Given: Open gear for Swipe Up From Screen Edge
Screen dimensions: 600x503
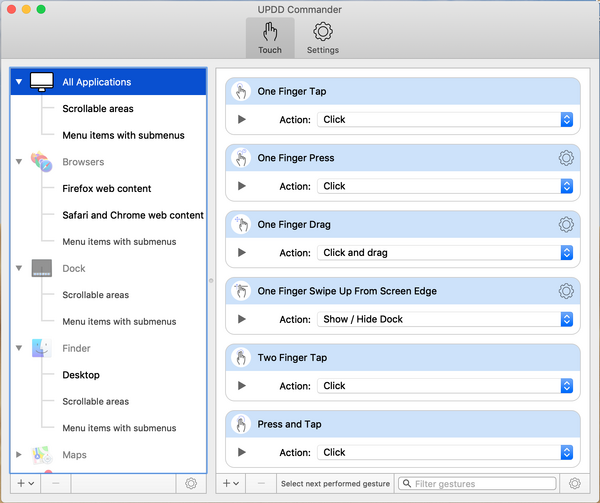Looking at the screenshot, I should click(566, 291).
